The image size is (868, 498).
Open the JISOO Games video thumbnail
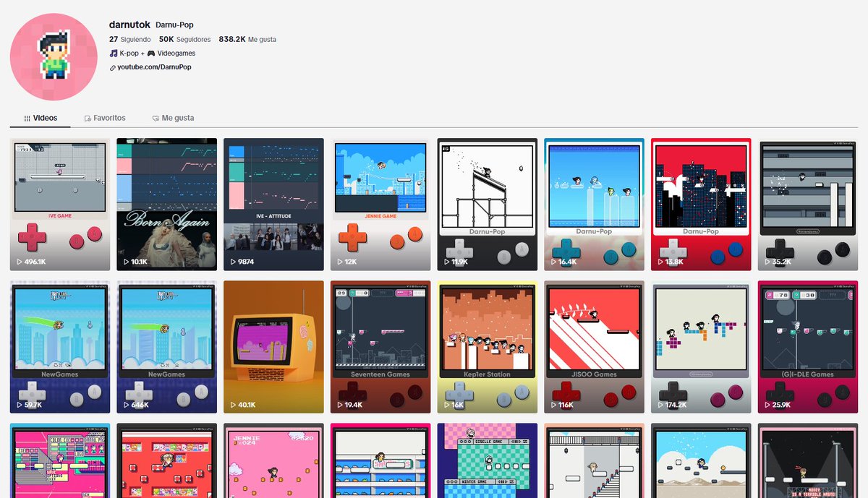[x=595, y=347]
